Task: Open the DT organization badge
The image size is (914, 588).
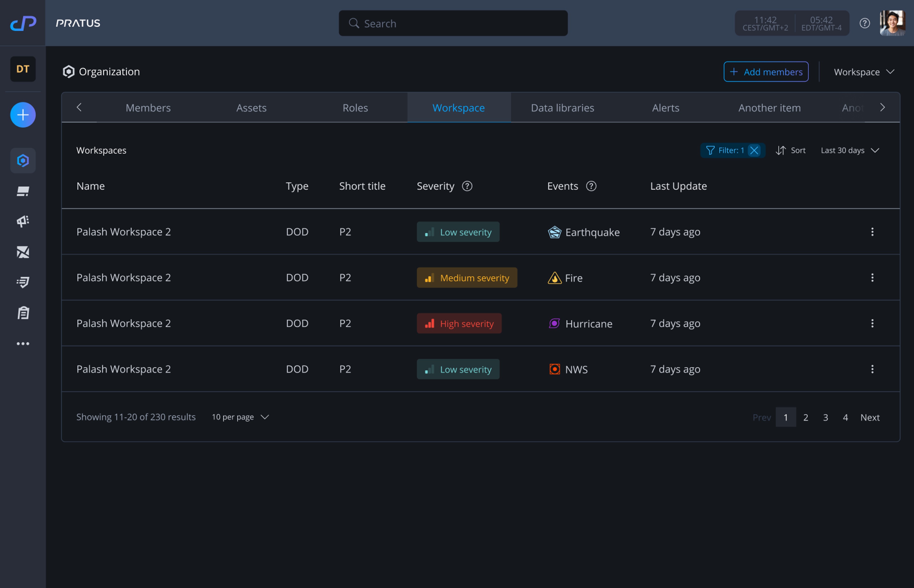Action: [x=23, y=69]
